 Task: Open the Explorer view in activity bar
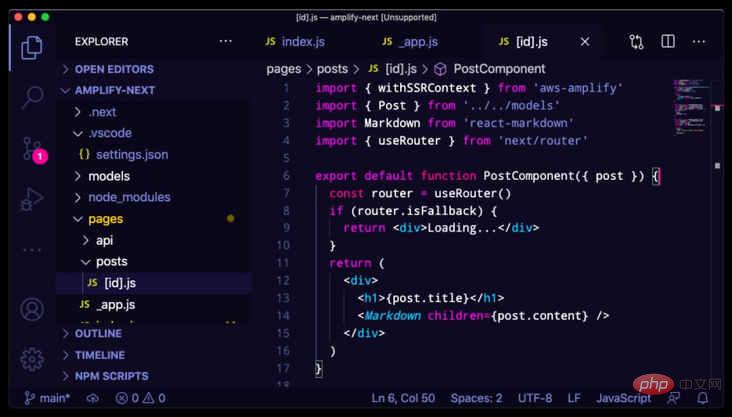pyautogui.click(x=32, y=46)
